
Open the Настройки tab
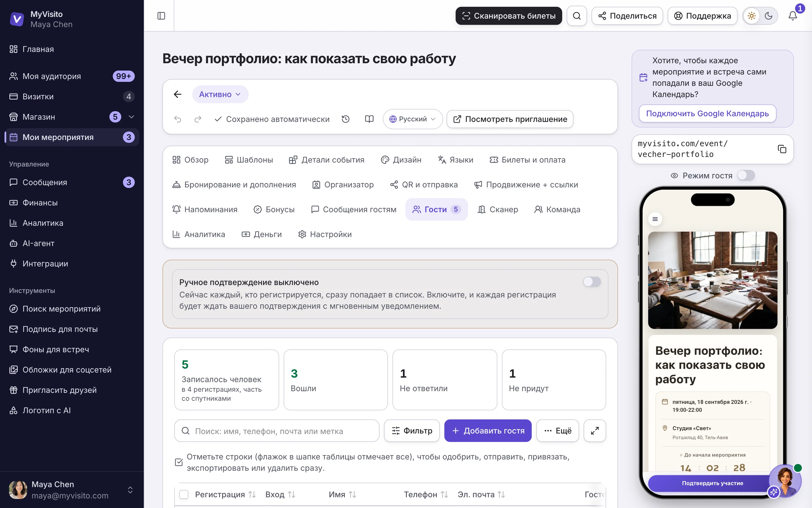tap(325, 234)
